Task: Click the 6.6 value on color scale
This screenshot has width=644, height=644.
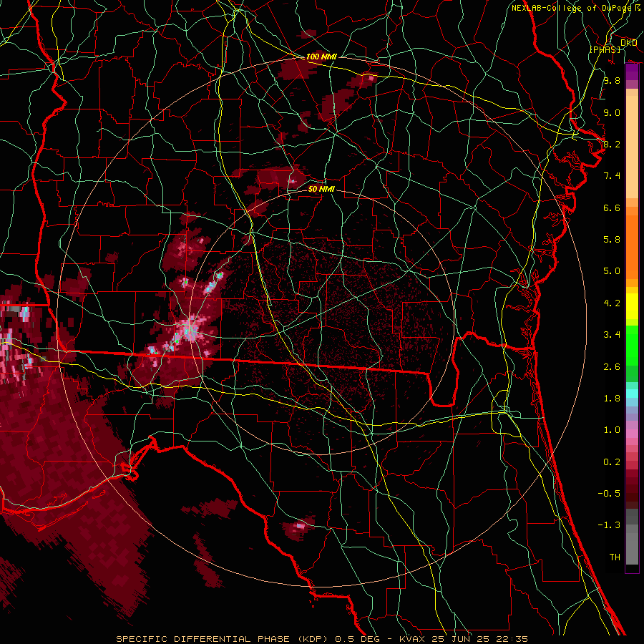Action: (612, 208)
